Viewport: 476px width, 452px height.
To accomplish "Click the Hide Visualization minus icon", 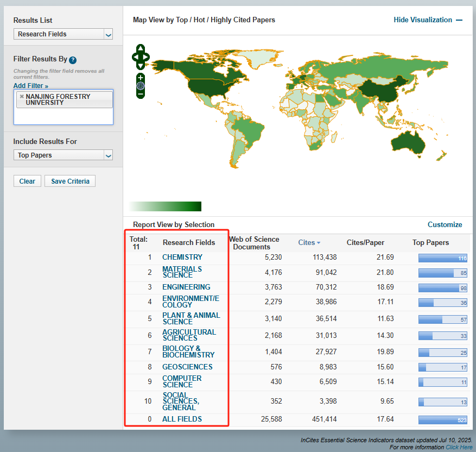I will [459, 20].
